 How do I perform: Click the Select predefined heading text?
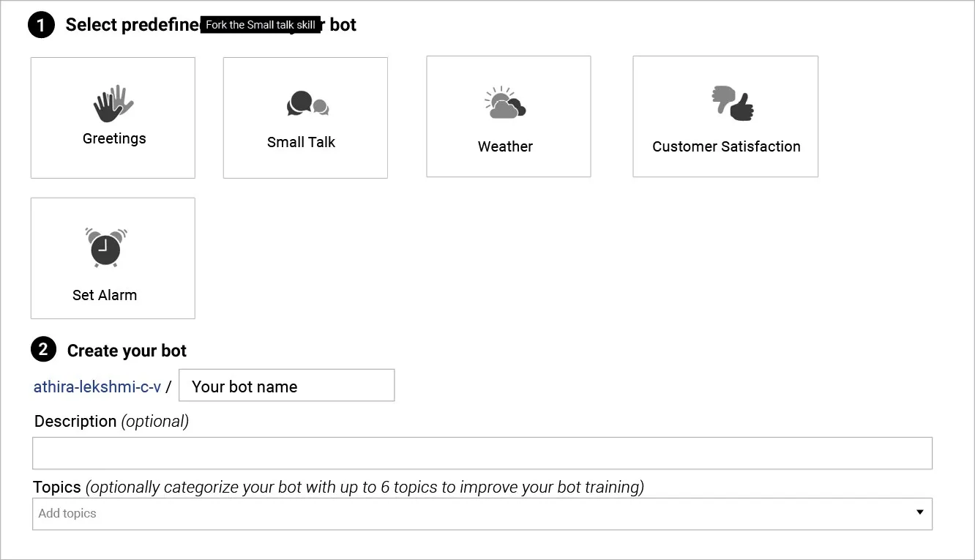pyautogui.click(x=132, y=25)
